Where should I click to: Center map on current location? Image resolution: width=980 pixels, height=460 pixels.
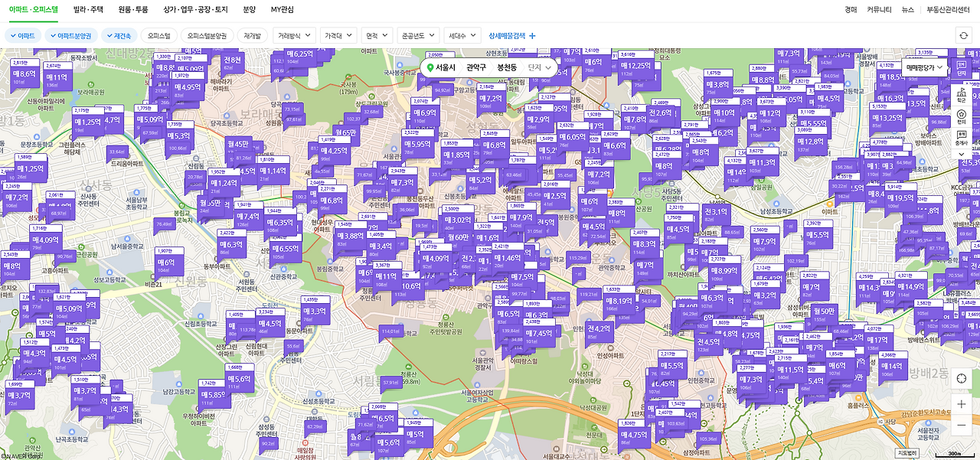962,378
